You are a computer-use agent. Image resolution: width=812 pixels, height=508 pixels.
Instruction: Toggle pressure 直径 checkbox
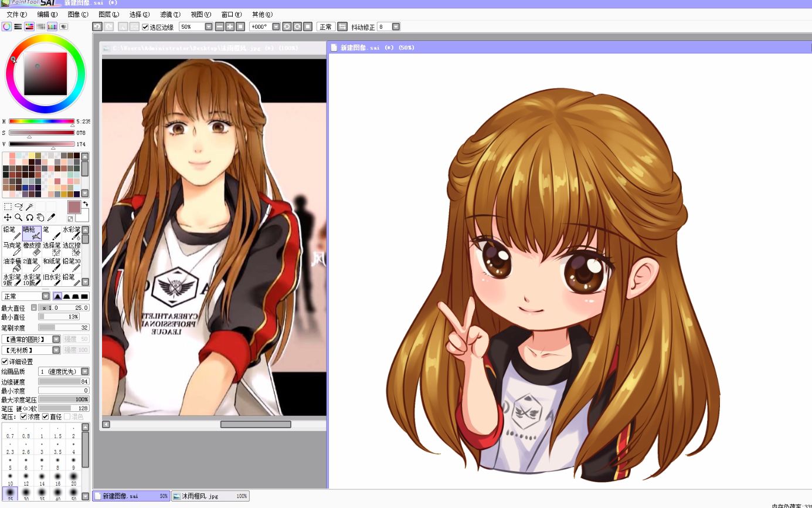[x=45, y=416]
